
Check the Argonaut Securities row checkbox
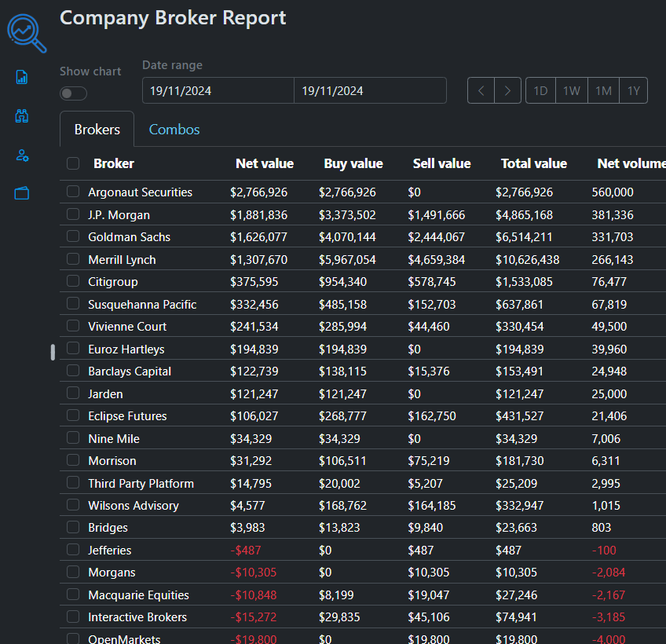[x=73, y=192]
